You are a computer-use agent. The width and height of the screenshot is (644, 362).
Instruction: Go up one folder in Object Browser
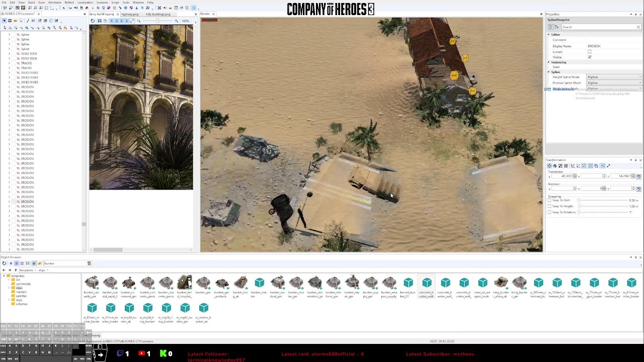coord(16,270)
